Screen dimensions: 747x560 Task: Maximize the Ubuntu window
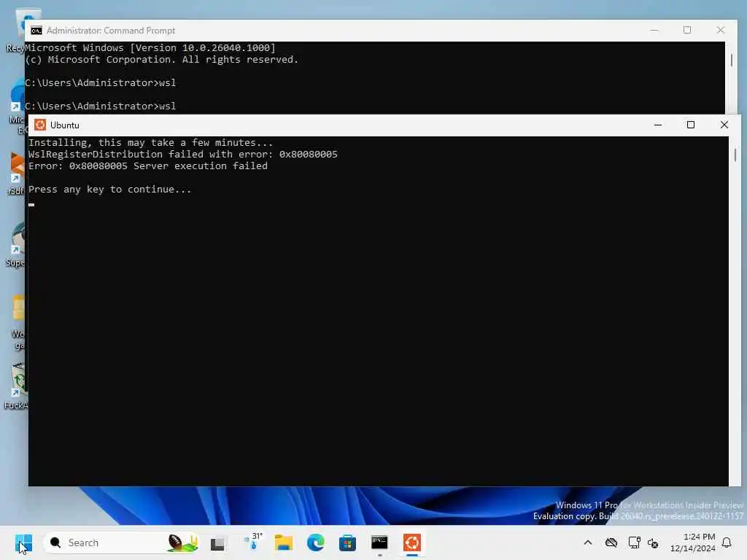point(691,125)
